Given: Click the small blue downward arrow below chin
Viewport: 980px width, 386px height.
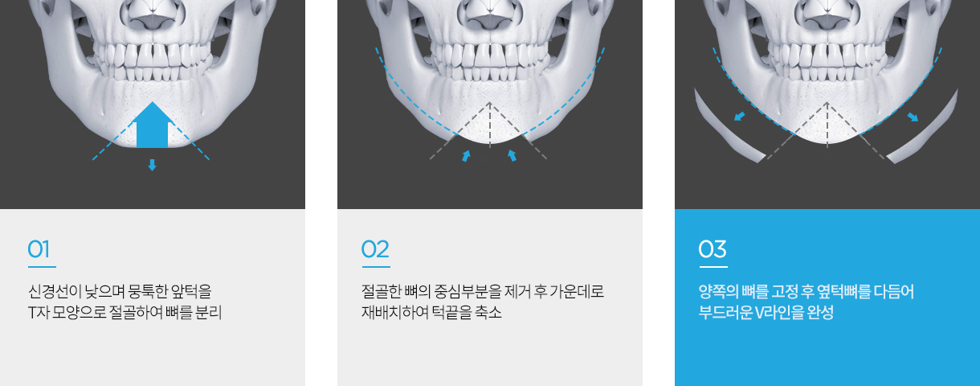Looking at the screenshot, I should 152,165.
